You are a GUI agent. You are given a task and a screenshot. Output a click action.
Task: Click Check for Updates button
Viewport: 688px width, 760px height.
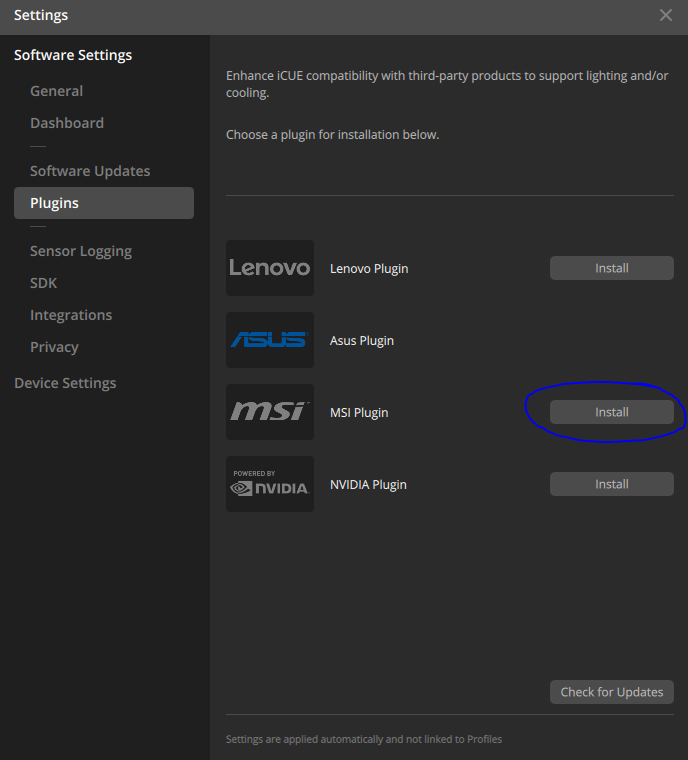611,692
